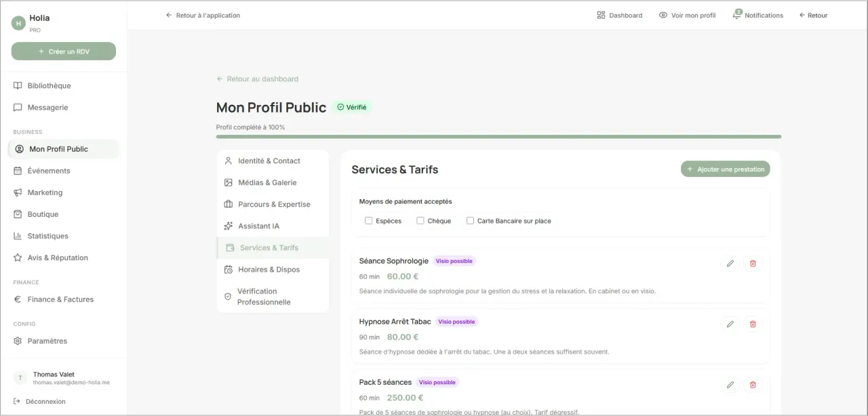Click the Holia avatar logo
Image resolution: width=868 pixels, height=416 pixels.
(18, 23)
